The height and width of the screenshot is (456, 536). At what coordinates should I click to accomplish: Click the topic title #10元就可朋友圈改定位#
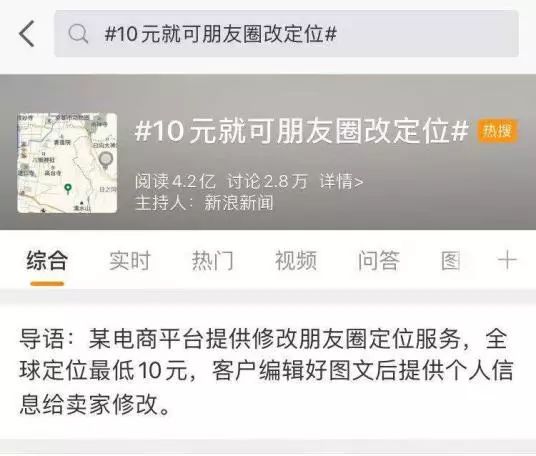(301, 131)
